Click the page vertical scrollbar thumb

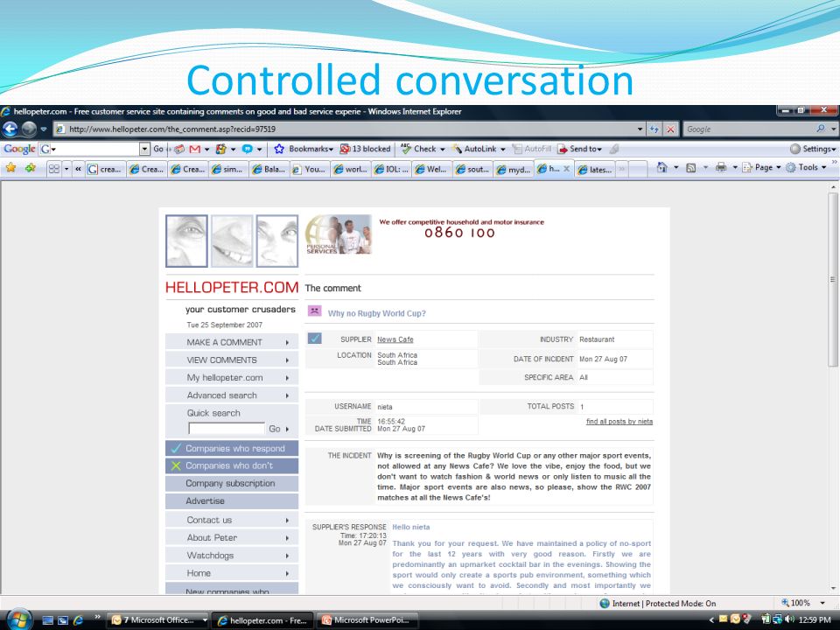832,279
